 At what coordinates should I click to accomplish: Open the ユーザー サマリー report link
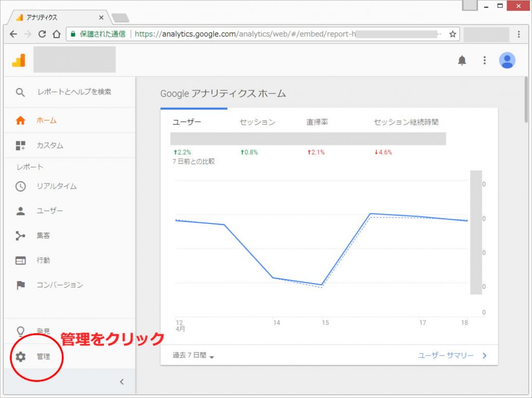(446, 355)
